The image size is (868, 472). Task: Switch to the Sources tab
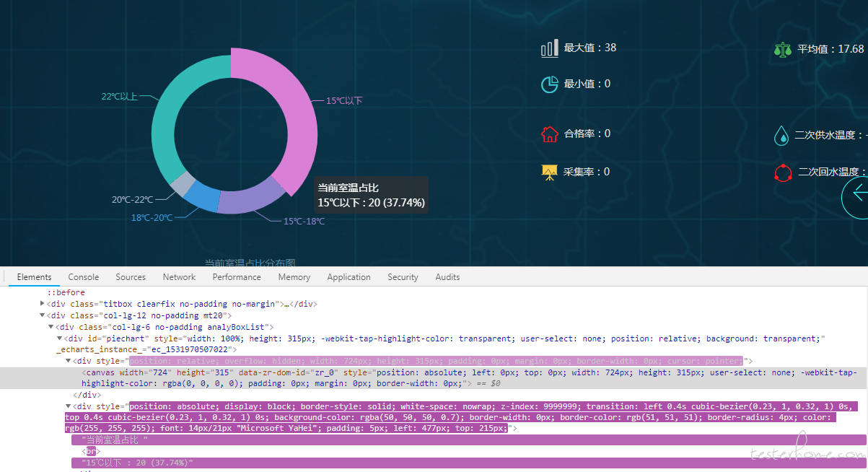click(x=131, y=277)
